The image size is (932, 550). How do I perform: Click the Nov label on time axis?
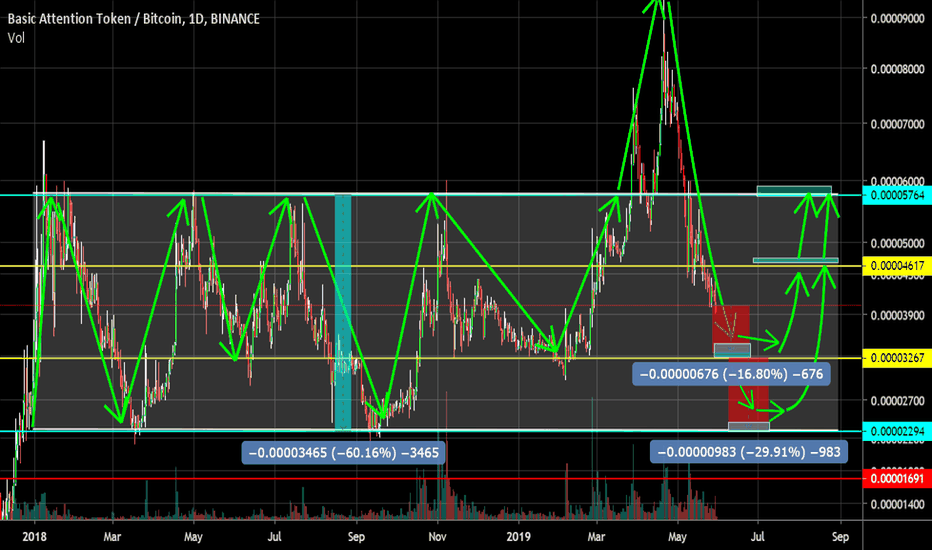[437, 537]
